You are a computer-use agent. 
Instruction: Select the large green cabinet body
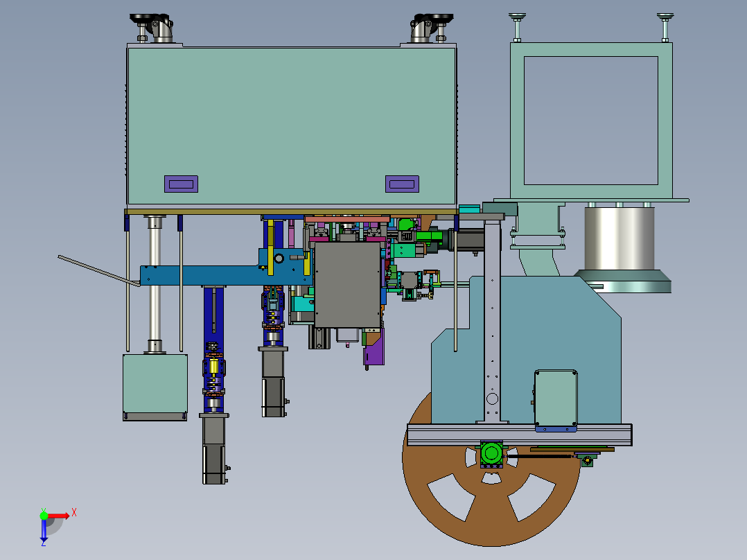[x=292, y=126]
